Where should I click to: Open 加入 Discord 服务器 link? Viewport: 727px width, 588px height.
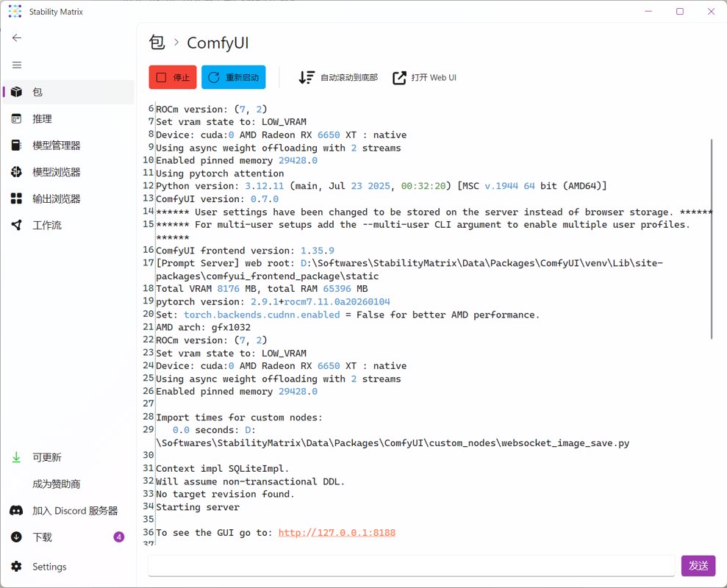click(x=75, y=511)
